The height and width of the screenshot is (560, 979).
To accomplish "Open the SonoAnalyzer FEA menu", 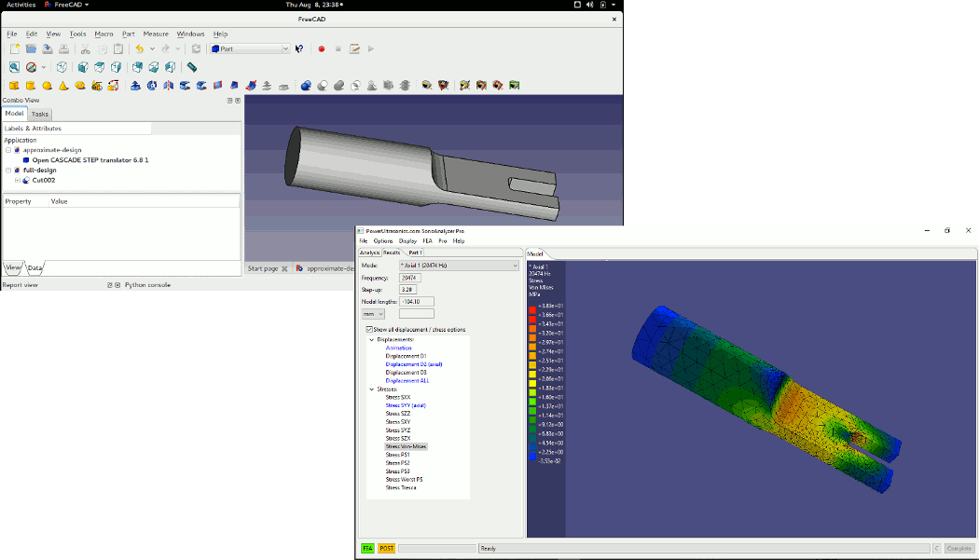I will pos(427,241).
